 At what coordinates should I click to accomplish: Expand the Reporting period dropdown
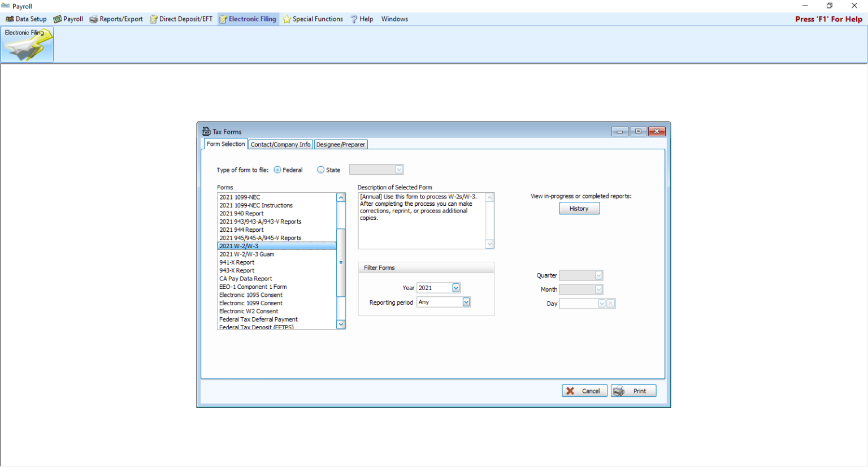point(466,302)
